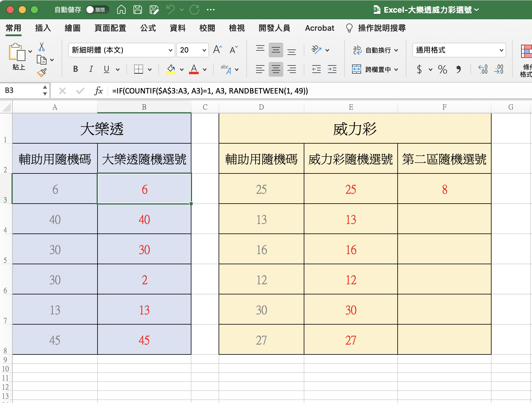Apply the yellow fill color

click(171, 69)
